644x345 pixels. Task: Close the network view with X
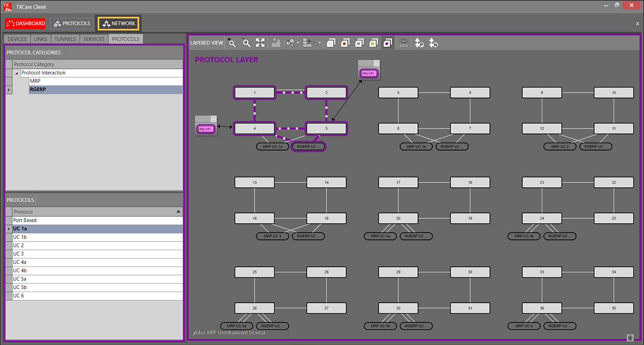[638, 23]
